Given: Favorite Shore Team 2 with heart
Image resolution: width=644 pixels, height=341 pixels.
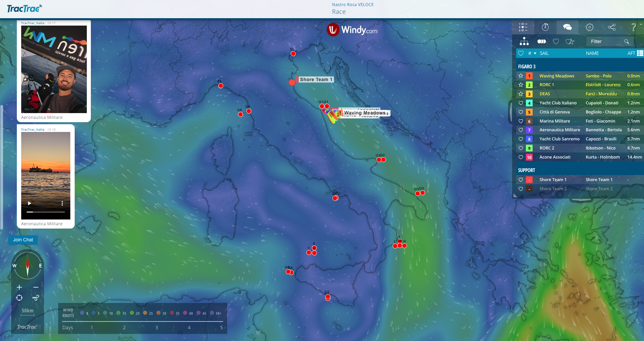Looking at the screenshot, I should (x=521, y=189).
